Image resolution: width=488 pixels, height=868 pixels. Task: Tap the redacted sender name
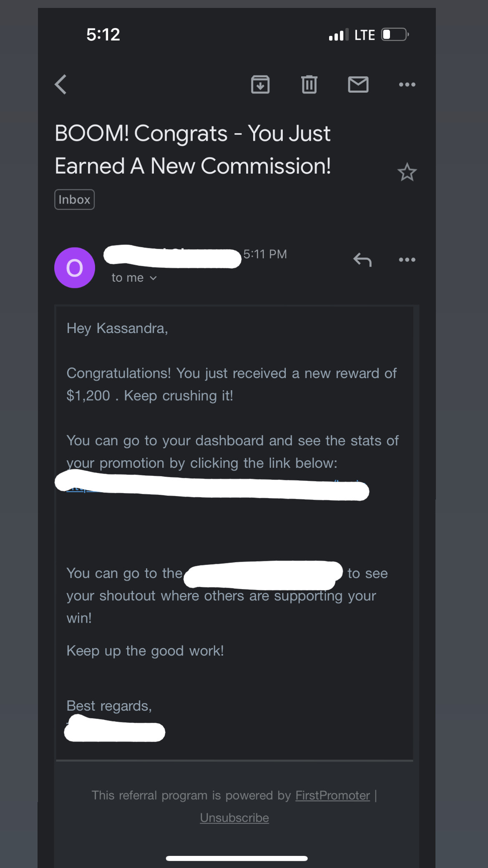coord(172,256)
